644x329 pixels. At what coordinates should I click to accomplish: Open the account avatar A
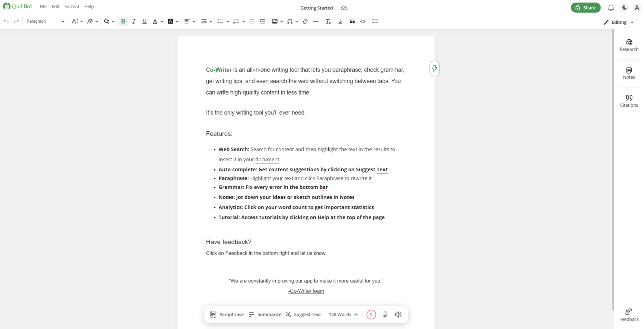(637, 7)
